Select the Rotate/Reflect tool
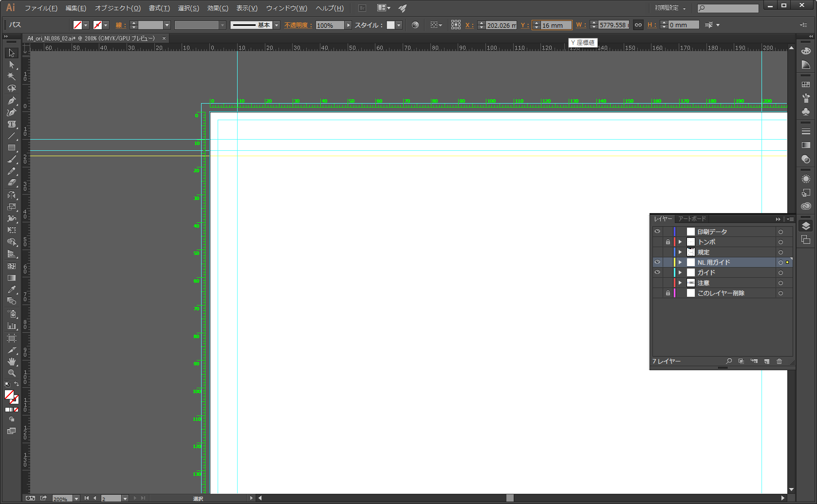Viewport: 817px width, 504px height. (12, 195)
